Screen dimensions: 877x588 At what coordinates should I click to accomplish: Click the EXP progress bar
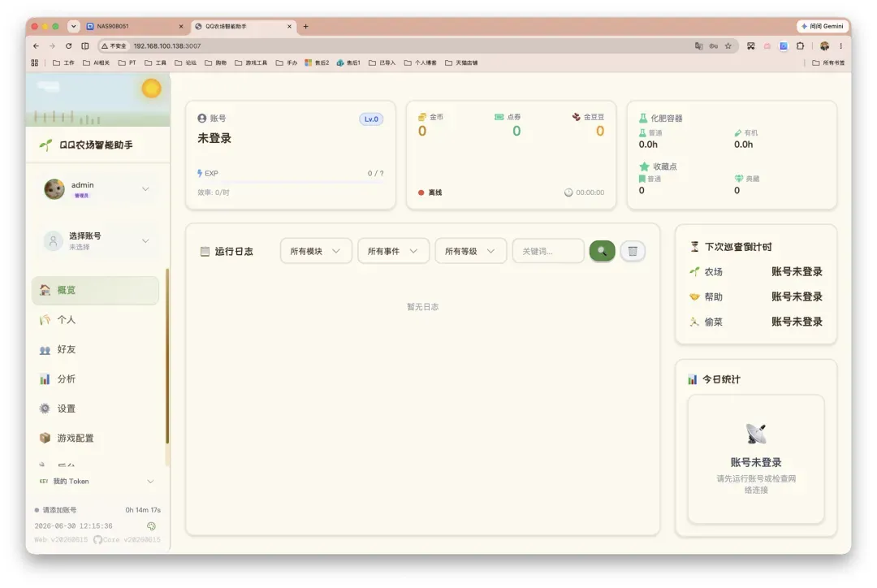pyautogui.click(x=291, y=183)
